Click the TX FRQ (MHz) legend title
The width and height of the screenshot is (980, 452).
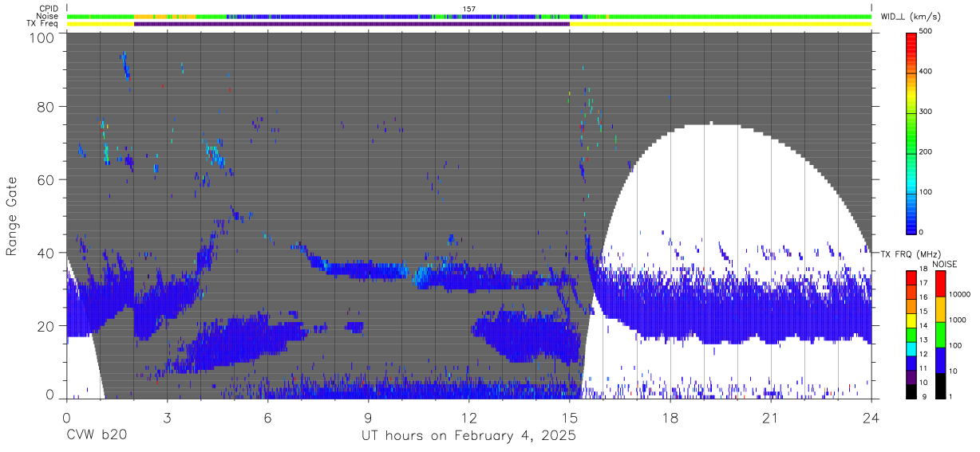point(911,254)
